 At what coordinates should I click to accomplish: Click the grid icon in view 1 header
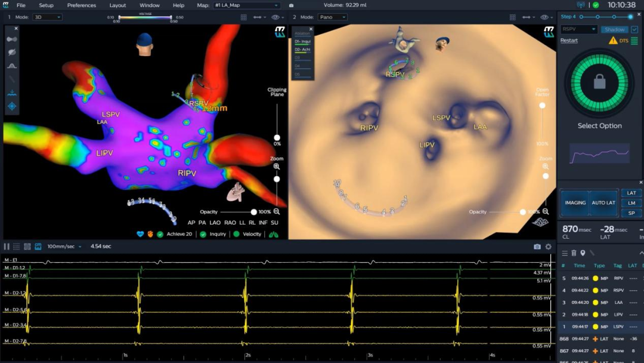243,17
